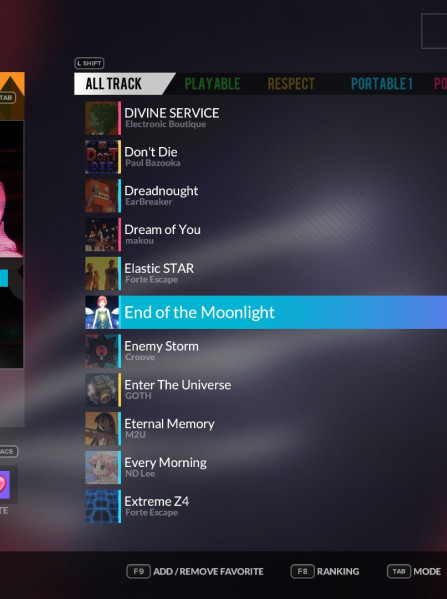Select the Enemy Storm star artwork

click(101, 351)
